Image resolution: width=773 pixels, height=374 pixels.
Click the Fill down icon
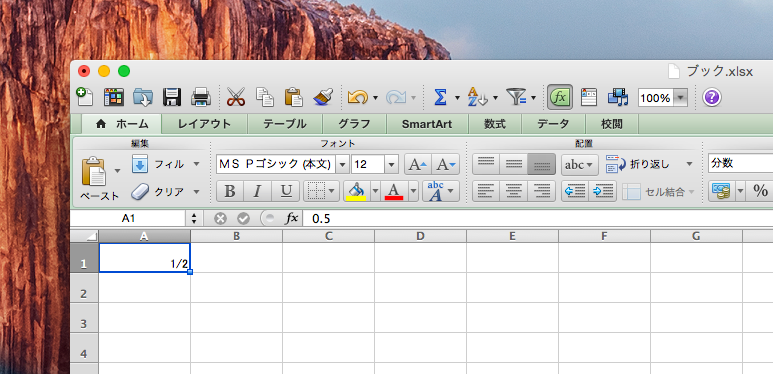point(140,164)
